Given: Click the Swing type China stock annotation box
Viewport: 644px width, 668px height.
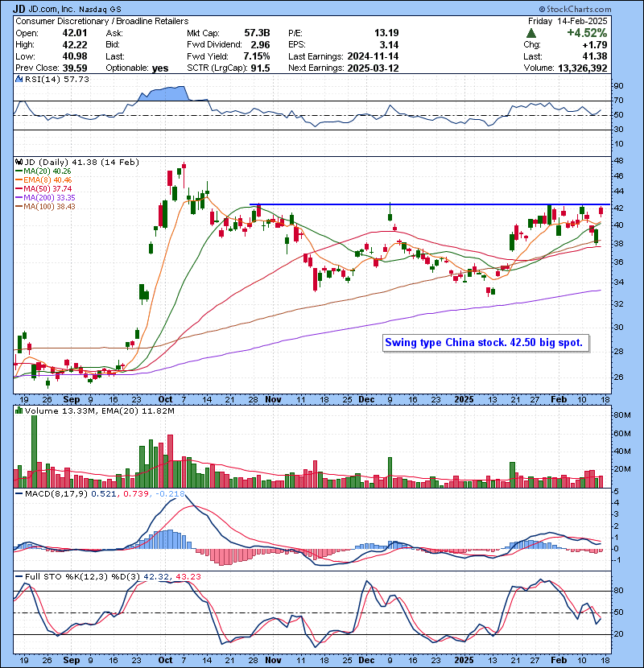Looking at the screenshot, I should click(x=485, y=343).
